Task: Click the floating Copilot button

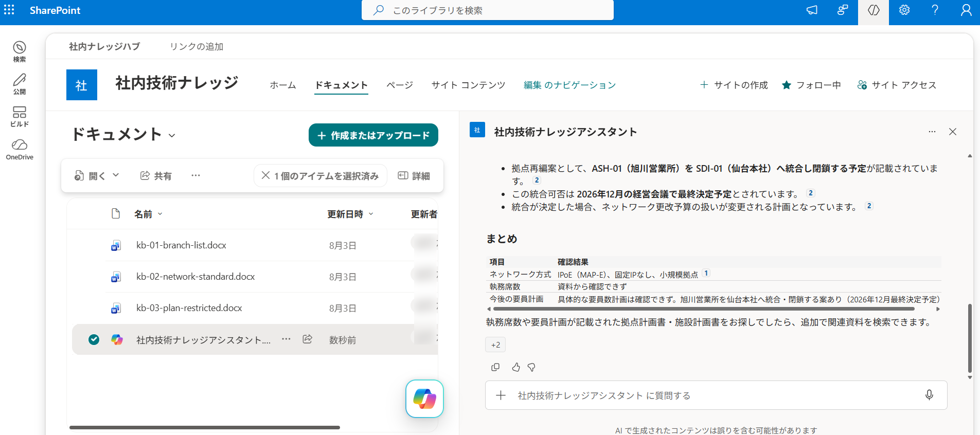Action: point(424,398)
